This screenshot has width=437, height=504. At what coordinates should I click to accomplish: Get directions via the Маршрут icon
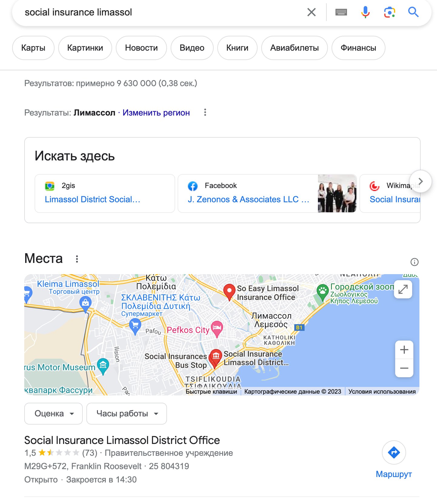tap(394, 452)
